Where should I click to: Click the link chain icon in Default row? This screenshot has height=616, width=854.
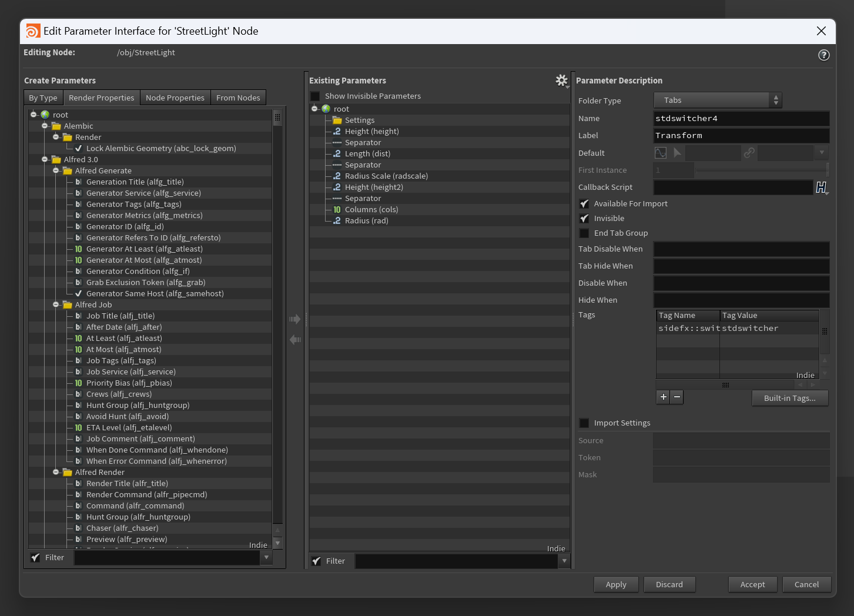pyautogui.click(x=749, y=153)
